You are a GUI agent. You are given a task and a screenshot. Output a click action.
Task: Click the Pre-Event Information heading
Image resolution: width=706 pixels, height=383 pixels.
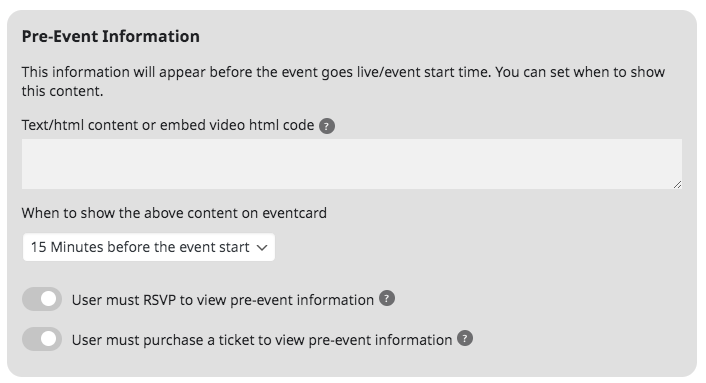point(111,36)
